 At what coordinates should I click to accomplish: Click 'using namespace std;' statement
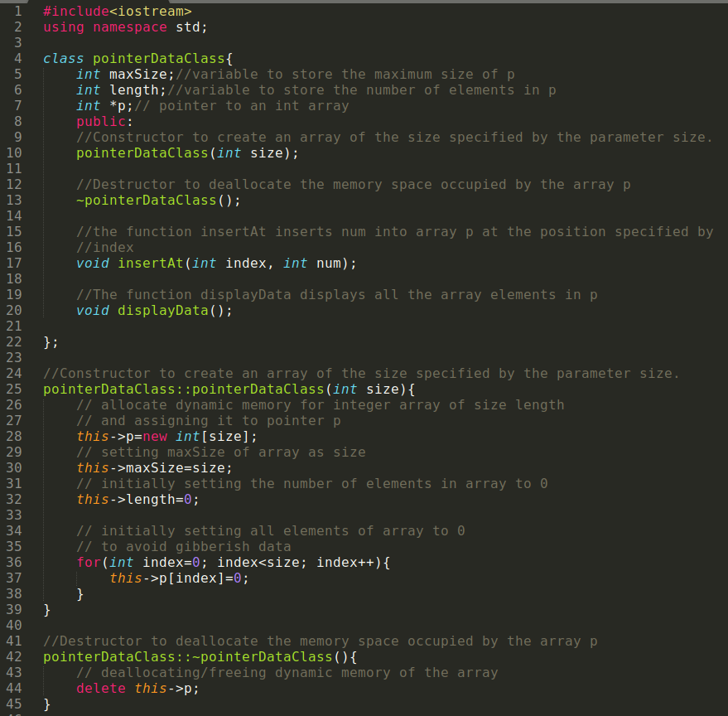tap(125, 27)
